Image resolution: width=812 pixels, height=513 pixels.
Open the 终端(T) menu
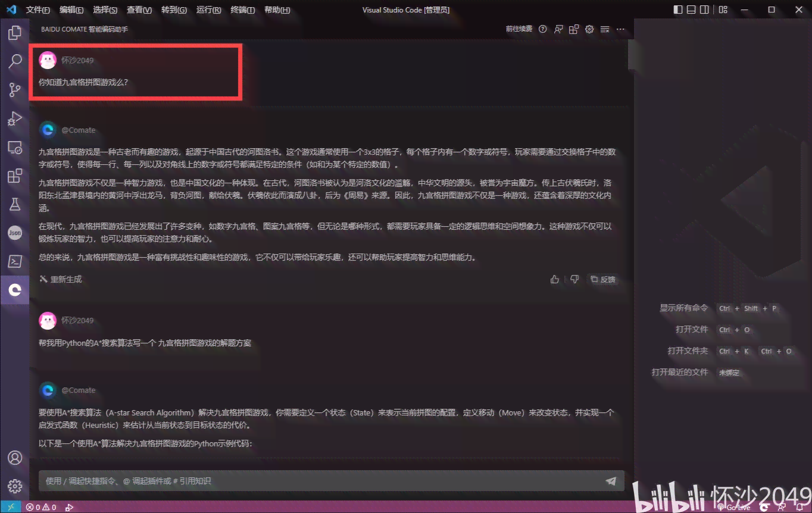click(243, 10)
